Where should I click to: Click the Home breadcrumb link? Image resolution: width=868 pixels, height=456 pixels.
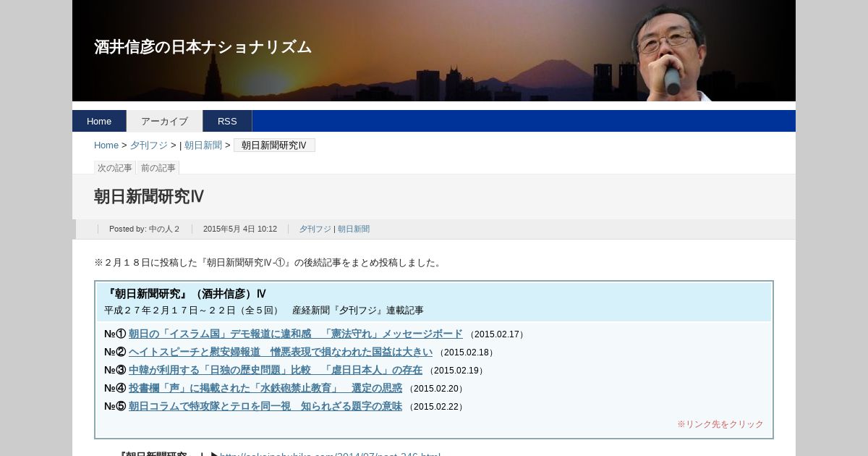tap(106, 145)
